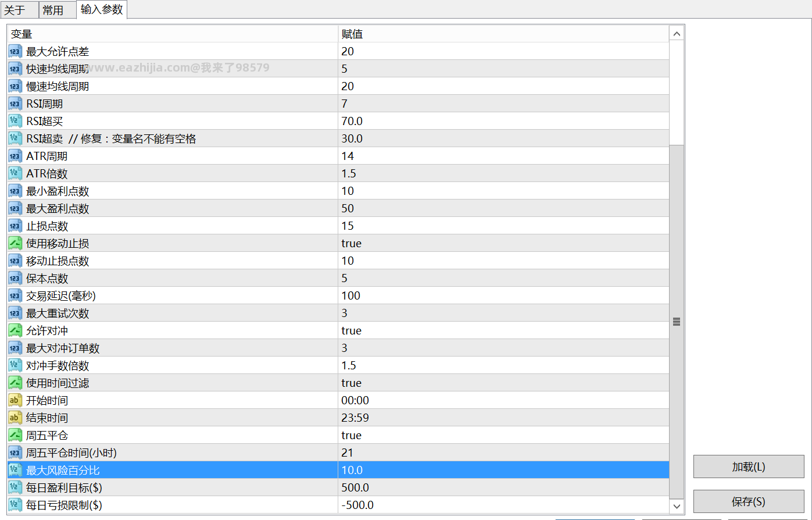The width and height of the screenshot is (812, 520).
Task: Click the scroll-down arrow of the parameter list
Action: 677,506
